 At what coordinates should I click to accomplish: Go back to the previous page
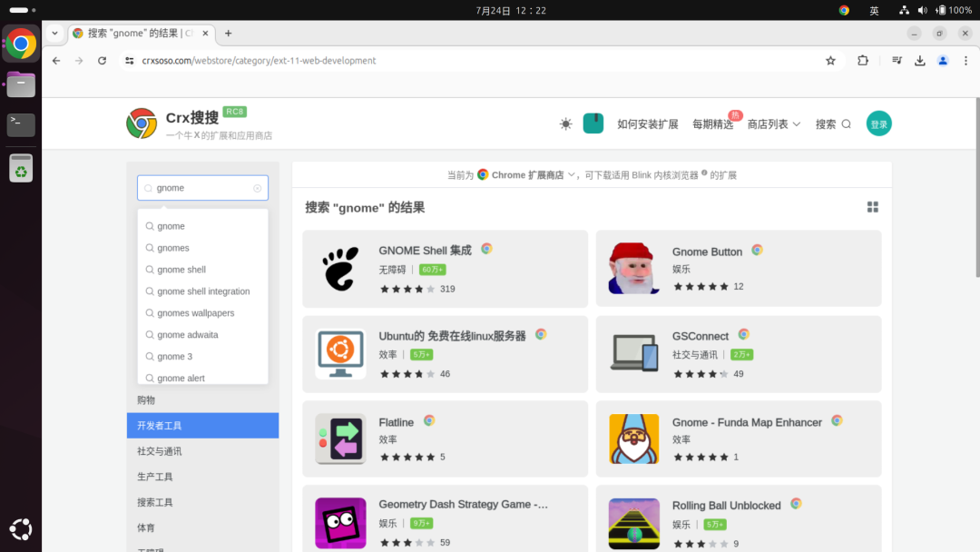[x=56, y=61]
